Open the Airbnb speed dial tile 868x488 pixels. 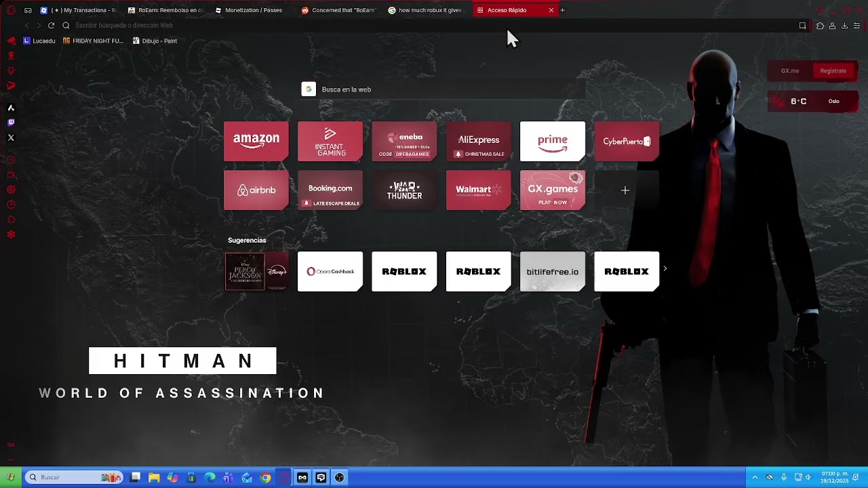pos(256,190)
